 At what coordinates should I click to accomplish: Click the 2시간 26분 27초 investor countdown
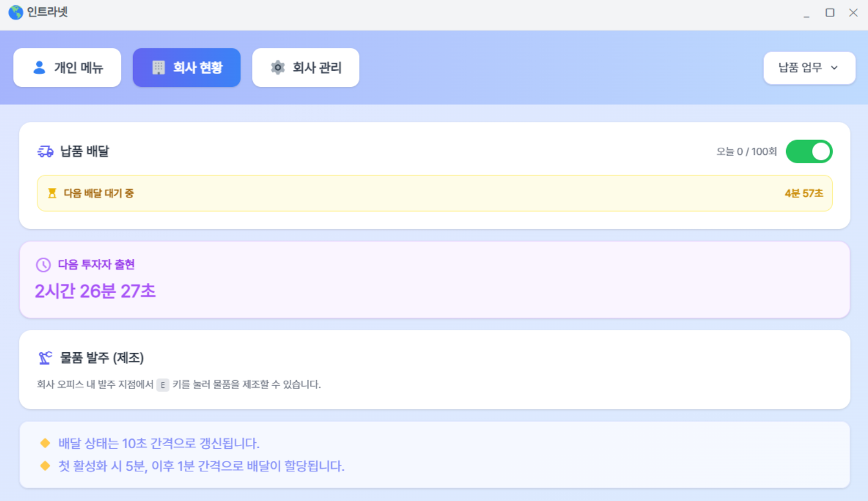coord(95,291)
